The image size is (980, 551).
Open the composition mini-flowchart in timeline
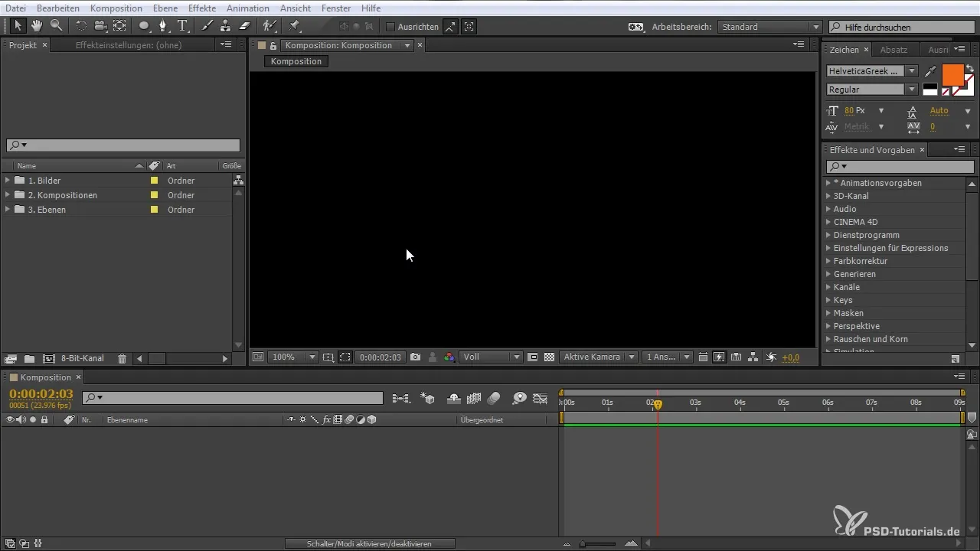pos(401,398)
